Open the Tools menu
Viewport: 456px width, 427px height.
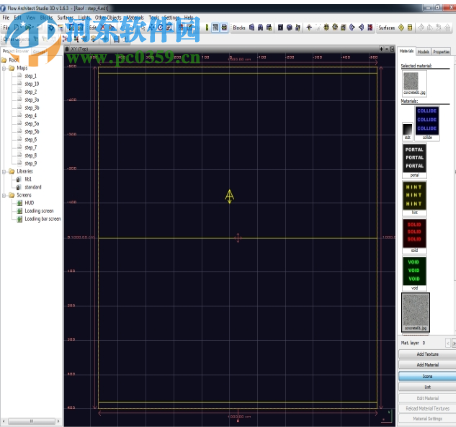(x=154, y=17)
